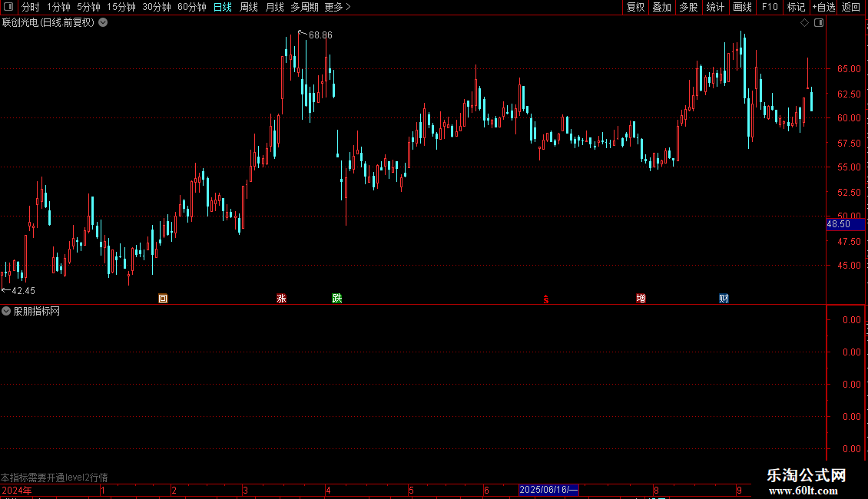Open the 多股 multi-stock view
Screen dimensions: 868x499
pos(688,7)
